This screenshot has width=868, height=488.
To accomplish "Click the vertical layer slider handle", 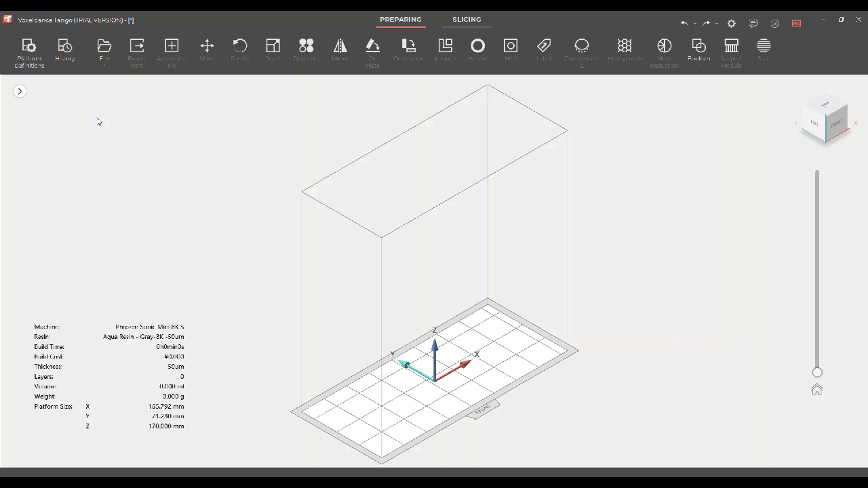I will point(817,372).
